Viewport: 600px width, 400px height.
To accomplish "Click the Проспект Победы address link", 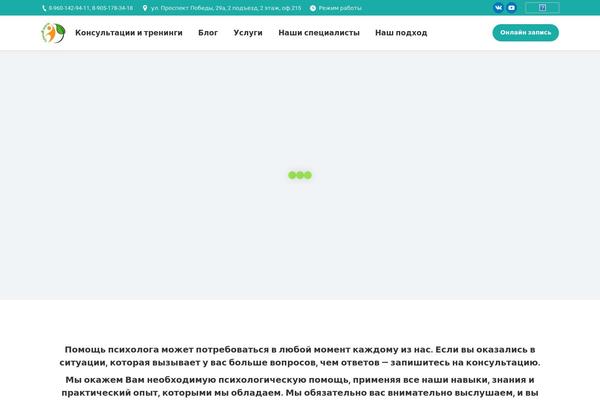I will click(x=226, y=8).
